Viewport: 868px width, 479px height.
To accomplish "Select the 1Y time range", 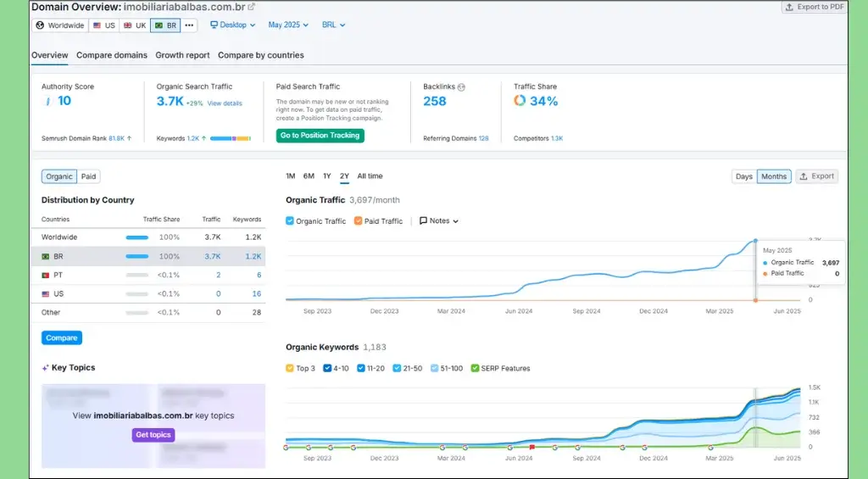I will pyautogui.click(x=327, y=176).
